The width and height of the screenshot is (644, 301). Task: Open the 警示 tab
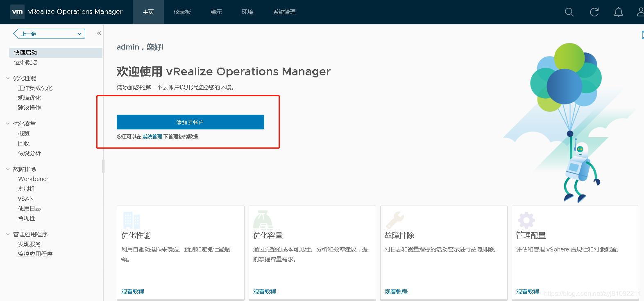coord(216,12)
